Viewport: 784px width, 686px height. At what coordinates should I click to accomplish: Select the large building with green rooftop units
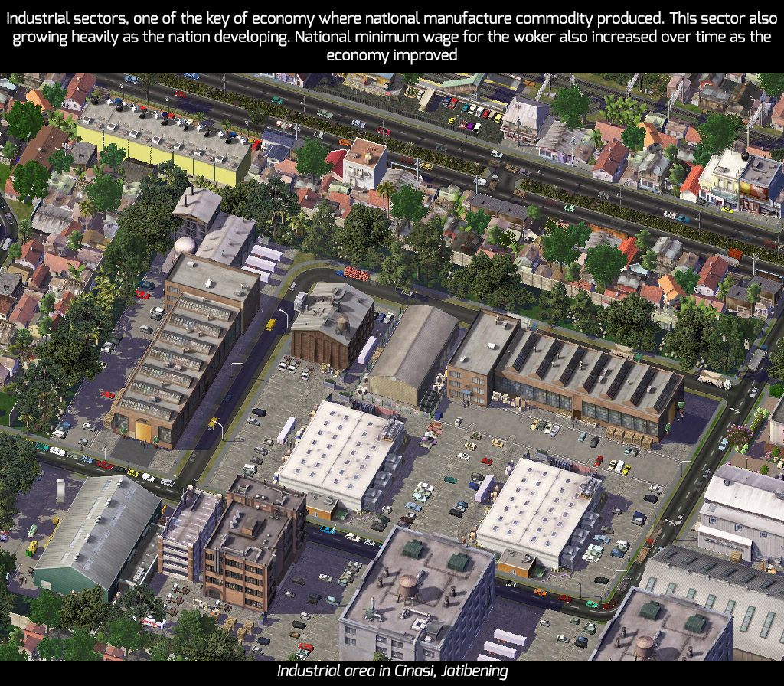coord(417,593)
